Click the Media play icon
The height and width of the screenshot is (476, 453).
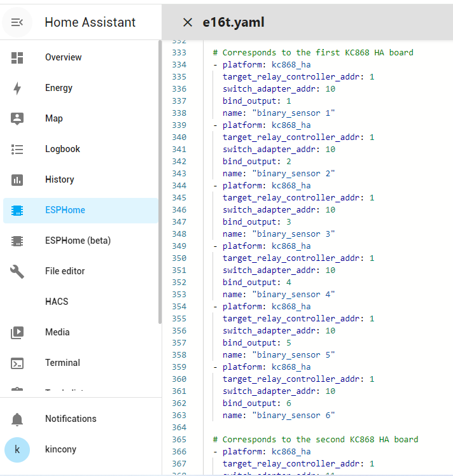[17, 332]
